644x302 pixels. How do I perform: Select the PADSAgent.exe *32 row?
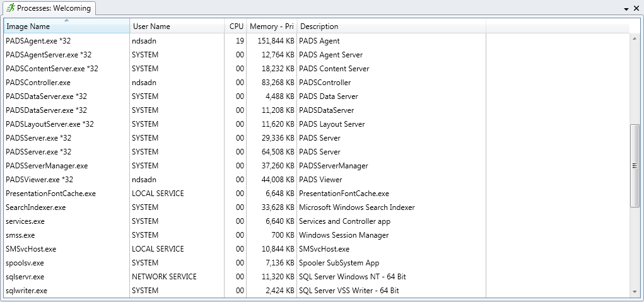click(317, 40)
